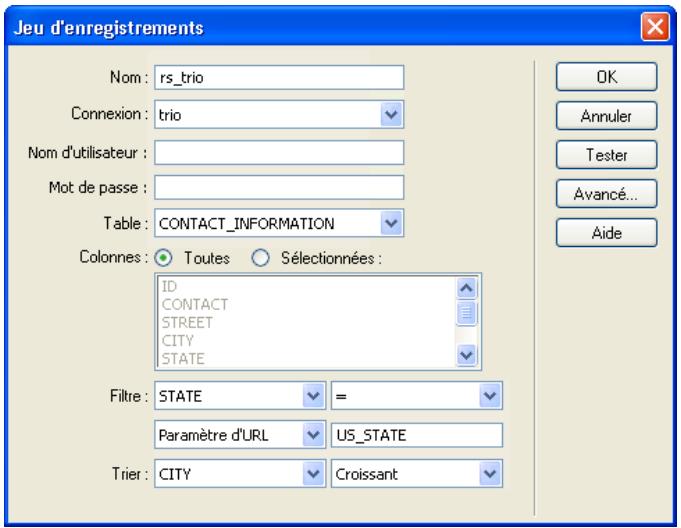Viewport: 681px width, 528px height.
Task: Select the Toutes columns radio button
Action: click(x=164, y=258)
